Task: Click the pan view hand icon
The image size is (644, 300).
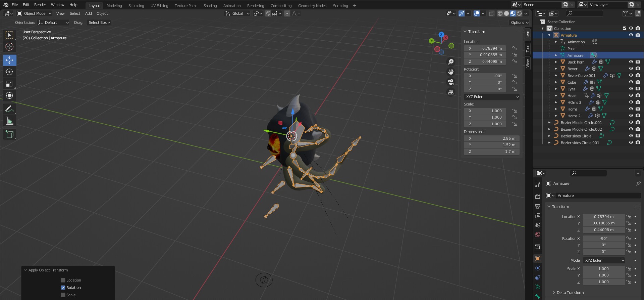Action: coord(451,72)
